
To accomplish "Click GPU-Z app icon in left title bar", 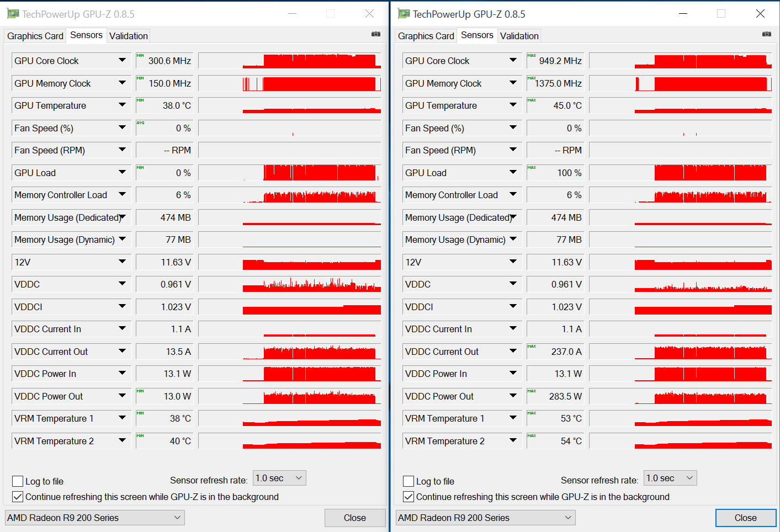I will [x=13, y=14].
